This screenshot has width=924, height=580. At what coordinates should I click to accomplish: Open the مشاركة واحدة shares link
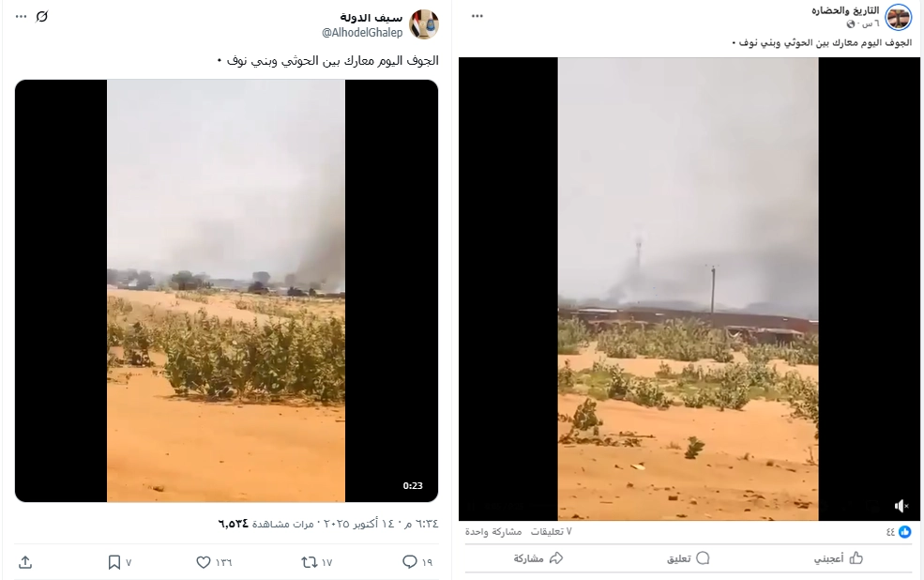tap(493, 531)
